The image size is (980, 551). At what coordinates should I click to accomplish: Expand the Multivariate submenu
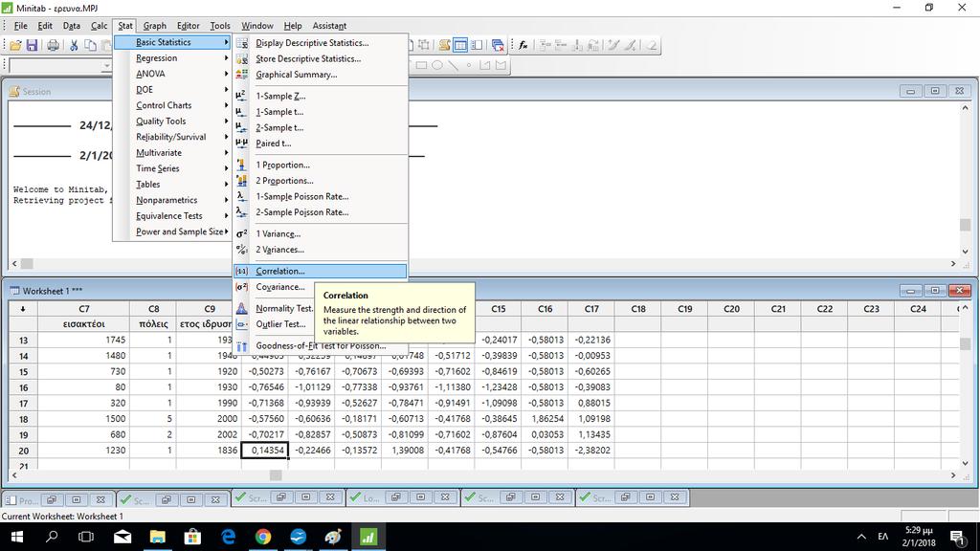tap(172, 152)
